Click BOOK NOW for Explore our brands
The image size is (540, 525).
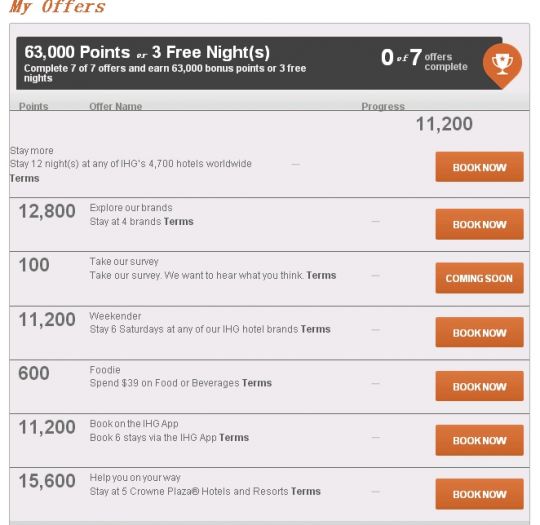coord(479,224)
